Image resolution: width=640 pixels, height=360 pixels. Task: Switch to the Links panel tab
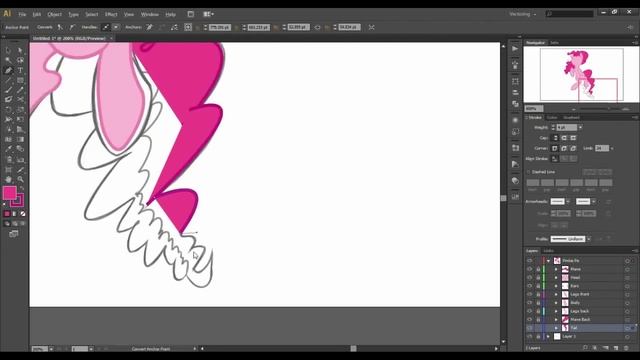(x=549, y=251)
